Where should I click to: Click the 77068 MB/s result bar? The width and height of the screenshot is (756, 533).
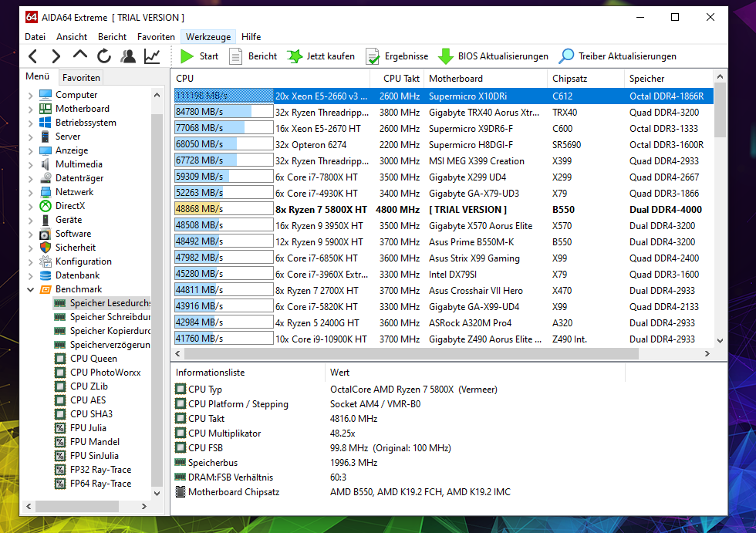[x=224, y=128]
